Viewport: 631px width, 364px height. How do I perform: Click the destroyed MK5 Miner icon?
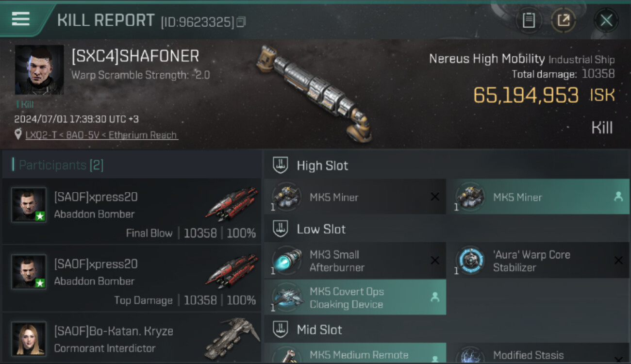[x=286, y=197]
